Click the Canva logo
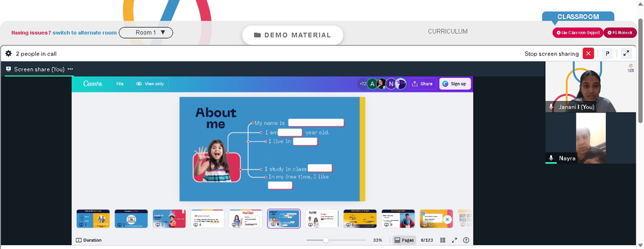The width and height of the screenshot is (644, 249). pos(92,84)
